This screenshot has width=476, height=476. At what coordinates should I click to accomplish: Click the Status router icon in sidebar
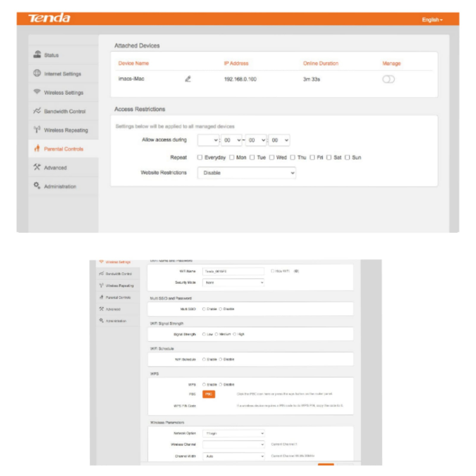pos(37,55)
